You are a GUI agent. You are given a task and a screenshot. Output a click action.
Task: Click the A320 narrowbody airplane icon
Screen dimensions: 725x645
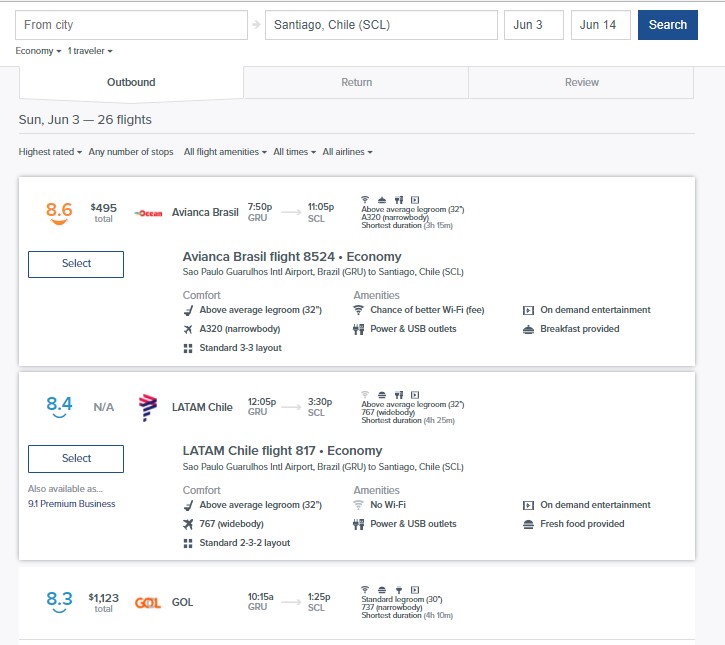click(188, 329)
